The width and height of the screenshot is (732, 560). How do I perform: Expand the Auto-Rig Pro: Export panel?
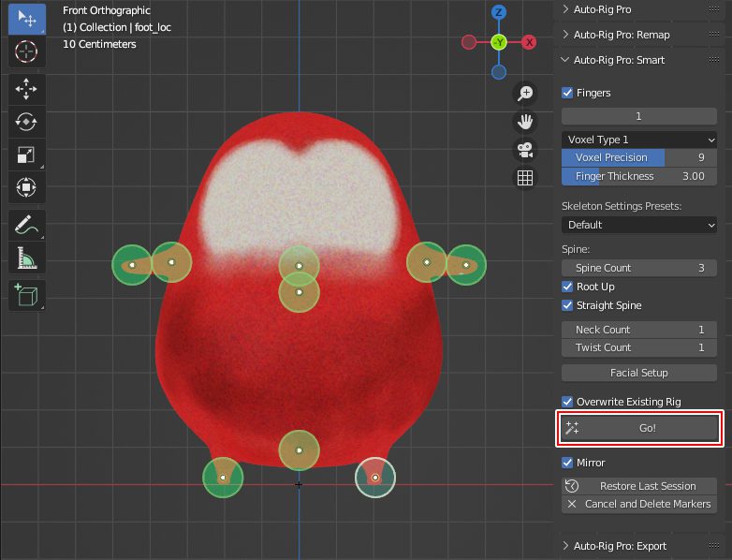pos(620,546)
